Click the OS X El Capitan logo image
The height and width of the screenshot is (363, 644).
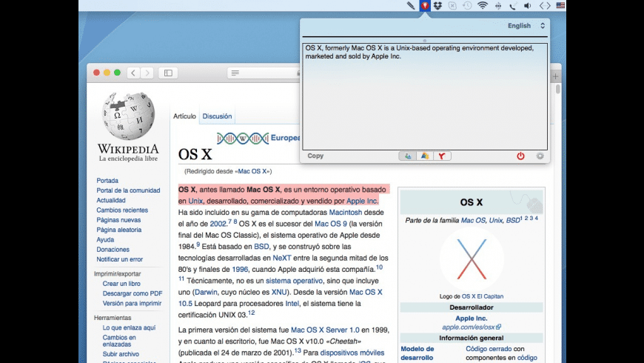(472, 259)
